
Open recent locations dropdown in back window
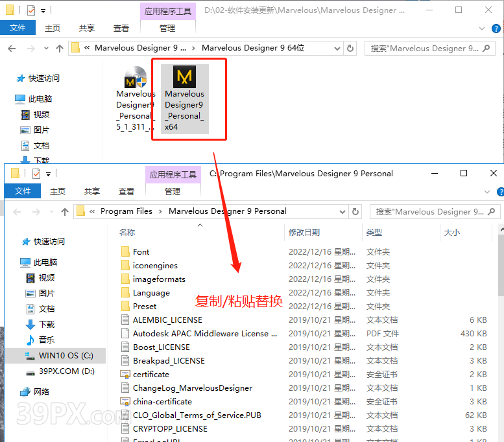tap(46, 49)
